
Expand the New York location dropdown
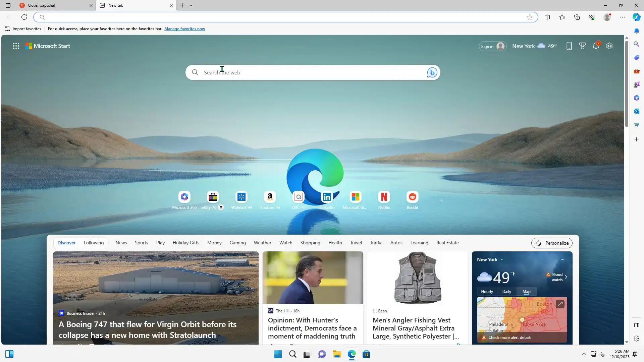coord(502,260)
